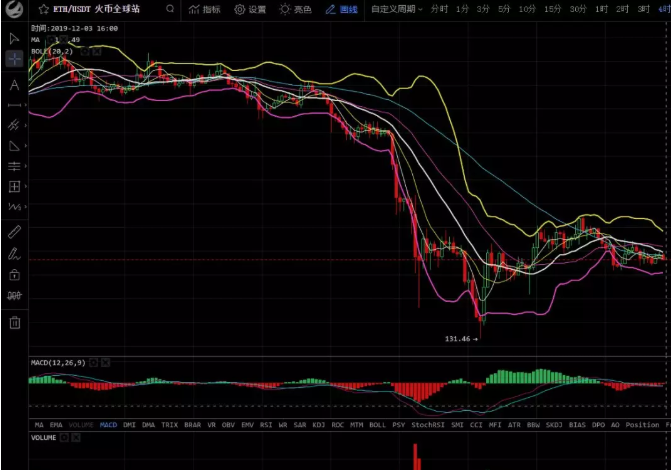Image resolution: width=671 pixels, height=470 pixels.
Task: Expand the horizontal line tools flyout arrow
Action: tap(26, 105)
